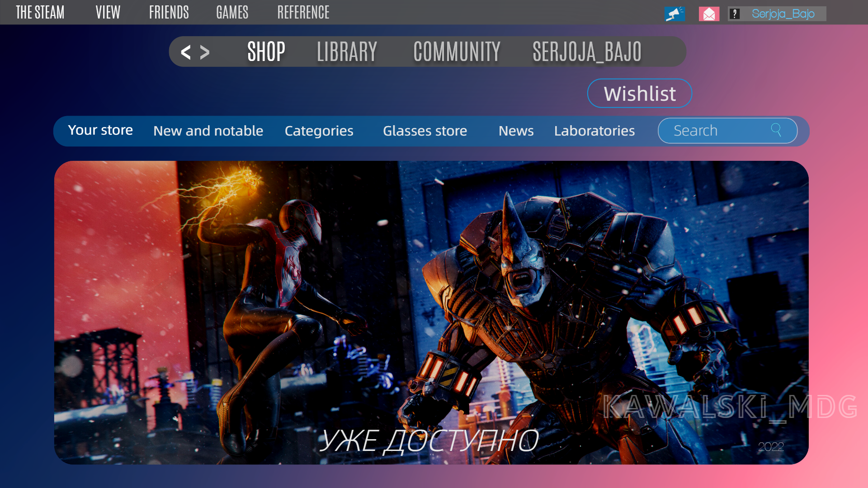Open the Wishlist button

click(640, 94)
